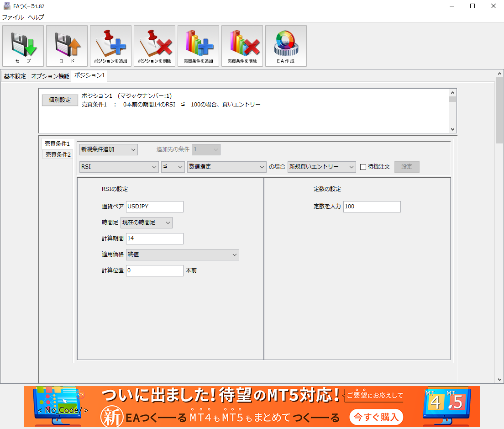504x429 pixels.
Task: Click 今すぐ購入 in the banner
Action: (x=376, y=416)
